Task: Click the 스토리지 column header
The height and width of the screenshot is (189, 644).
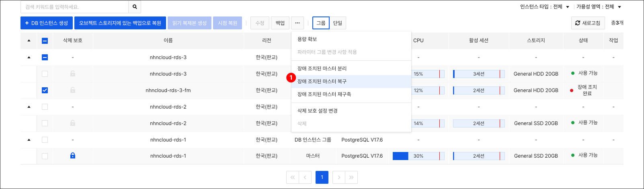Action: point(536,41)
